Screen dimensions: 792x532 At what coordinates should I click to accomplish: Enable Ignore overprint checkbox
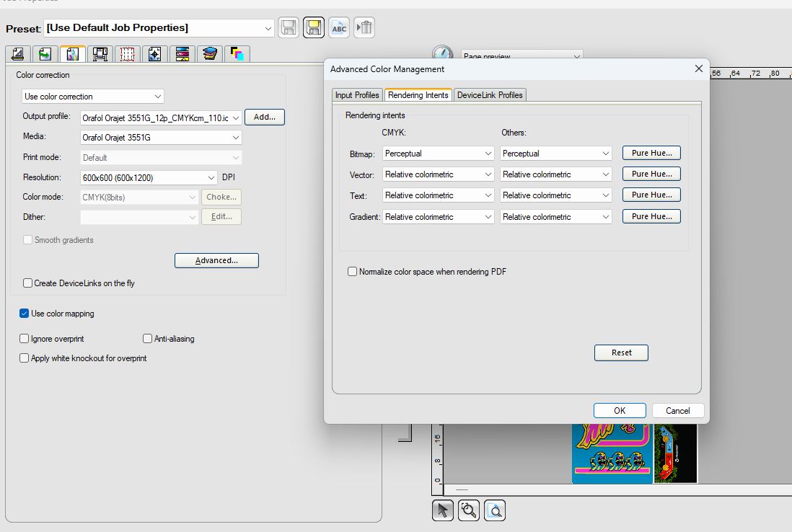coord(24,339)
